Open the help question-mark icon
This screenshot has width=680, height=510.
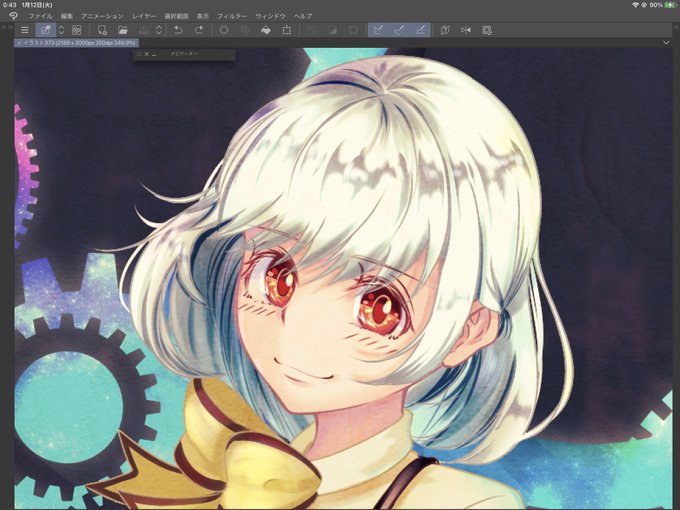(x=445, y=30)
